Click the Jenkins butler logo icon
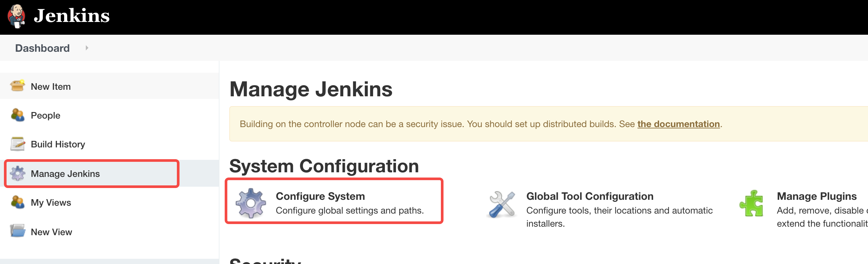Image resolution: width=868 pixels, height=264 pixels. pos(16,16)
